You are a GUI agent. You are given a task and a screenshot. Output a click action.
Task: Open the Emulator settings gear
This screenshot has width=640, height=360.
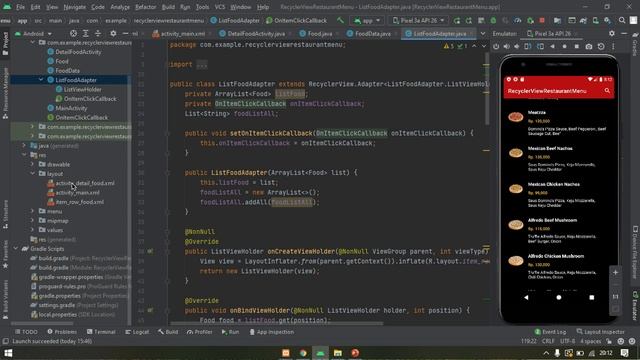[x=611, y=33]
